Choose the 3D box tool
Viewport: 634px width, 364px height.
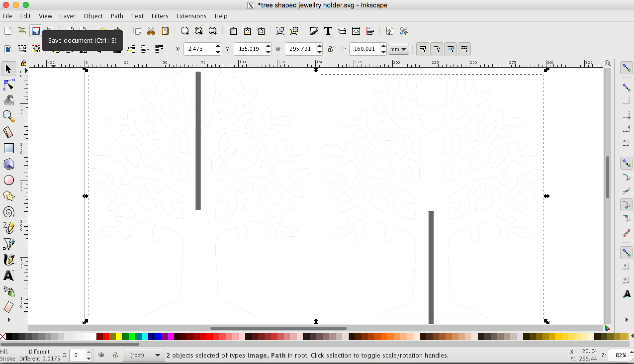[9, 164]
